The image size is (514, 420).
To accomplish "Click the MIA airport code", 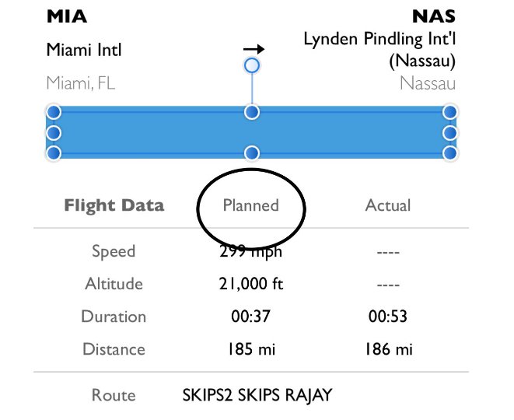I will (67, 16).
